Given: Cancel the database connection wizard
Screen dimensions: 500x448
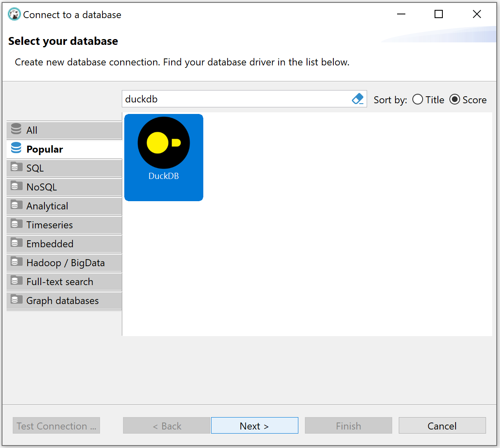Looking at the screenshot, I should point(442,425).
